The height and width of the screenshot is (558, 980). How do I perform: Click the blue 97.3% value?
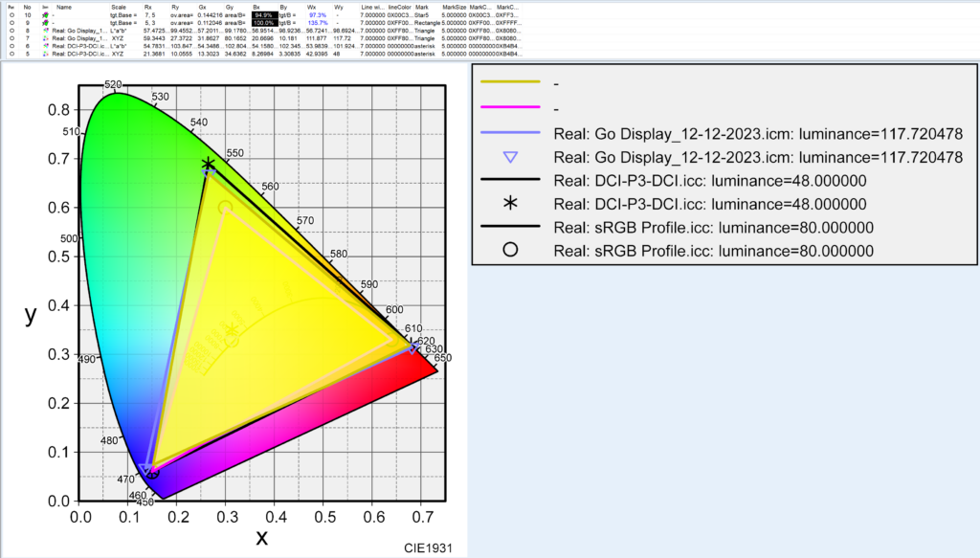(318, 15)
